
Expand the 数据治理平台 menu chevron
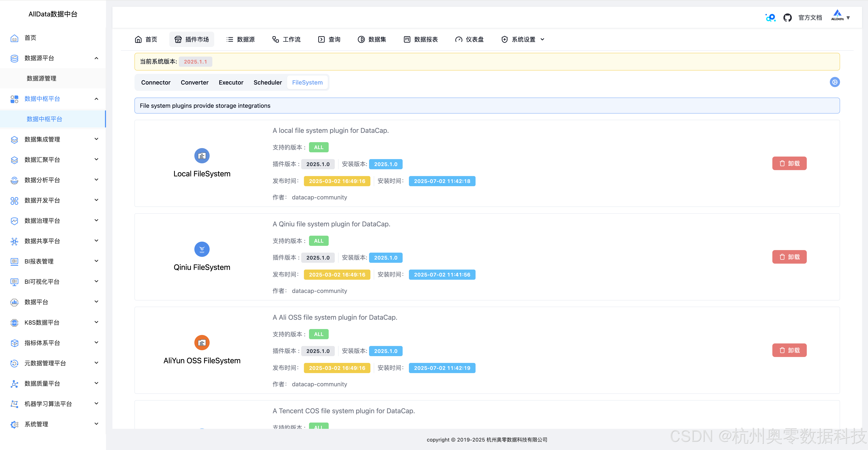tap(96, 220)
